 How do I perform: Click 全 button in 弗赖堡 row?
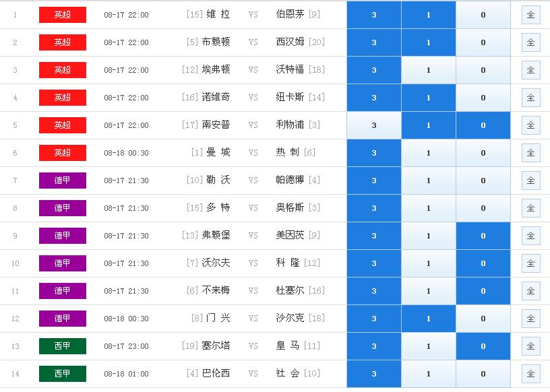tap(530, 236)
